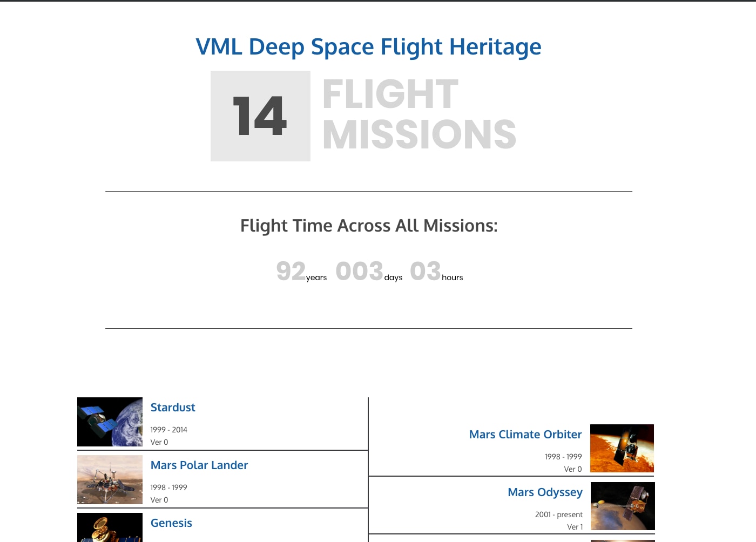Click the Ver 1 label under Mars Odyssey
This screenshot has height=542, width=756.
coord(575,527)
